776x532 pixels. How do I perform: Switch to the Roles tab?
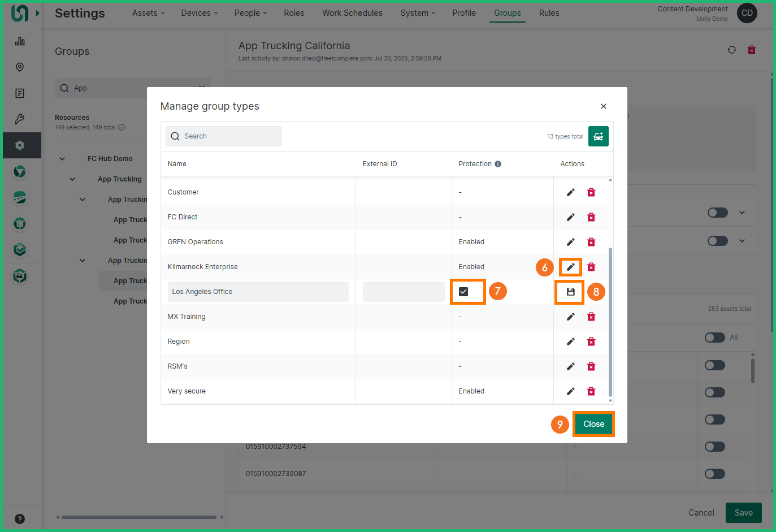(x=294, y=13)
